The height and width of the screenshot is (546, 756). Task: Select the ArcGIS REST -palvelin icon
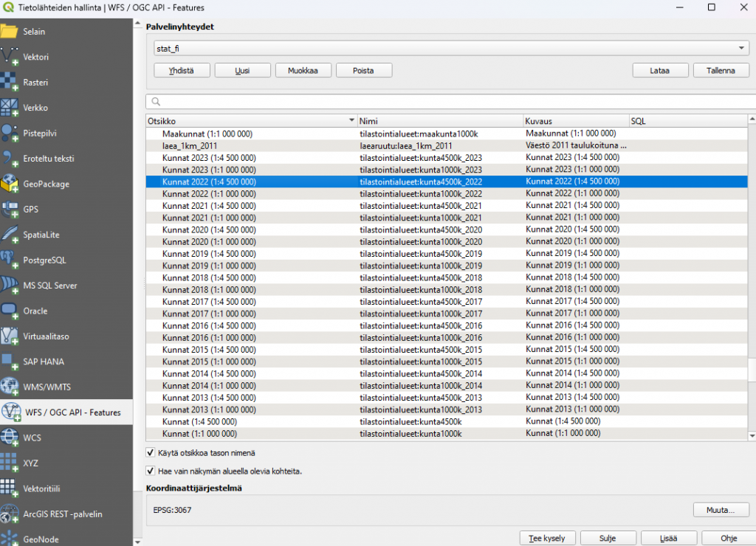point(9,514)
